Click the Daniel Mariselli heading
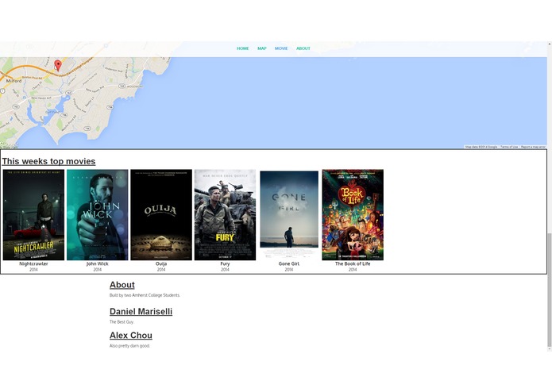The height and width of the screenshot is (392, 552). [141, 312]
